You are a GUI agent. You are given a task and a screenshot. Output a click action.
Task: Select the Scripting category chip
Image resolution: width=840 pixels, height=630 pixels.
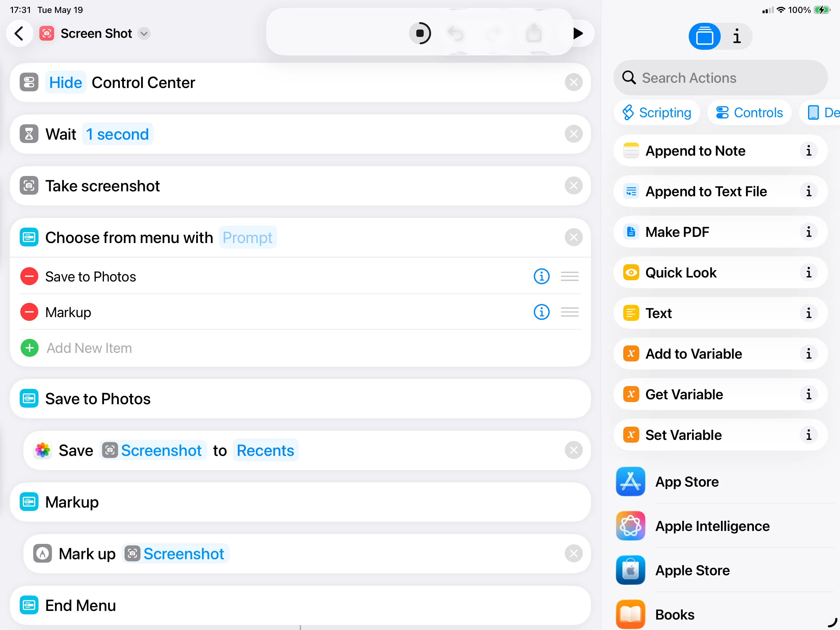[656, 113]
